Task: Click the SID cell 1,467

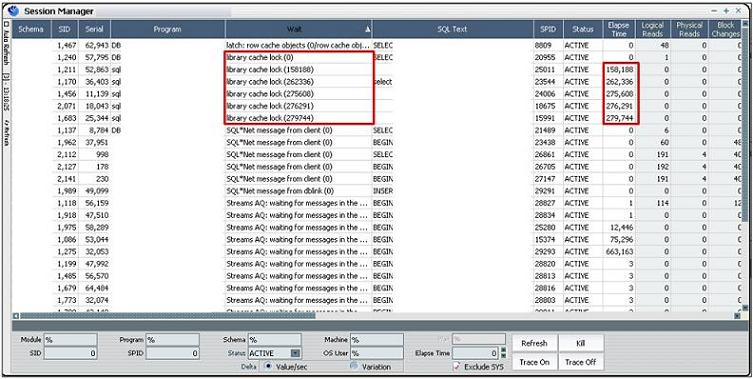Action: [67, 45]
